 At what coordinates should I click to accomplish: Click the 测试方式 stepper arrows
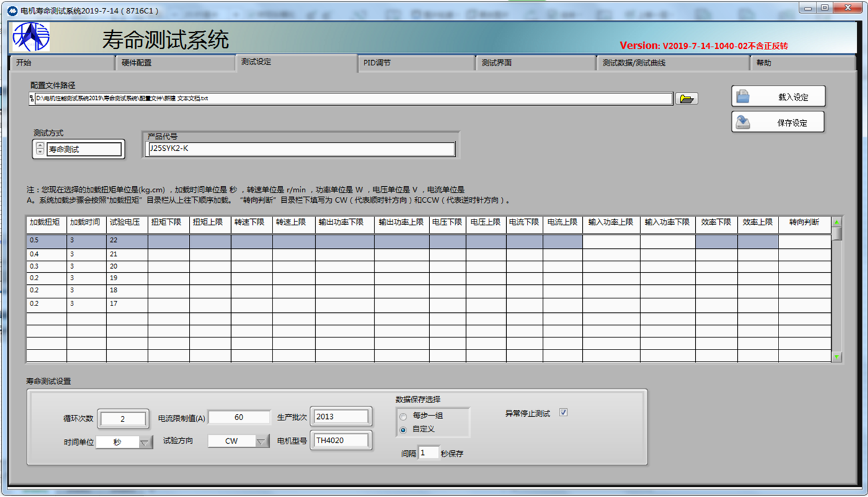click(40, 149)
